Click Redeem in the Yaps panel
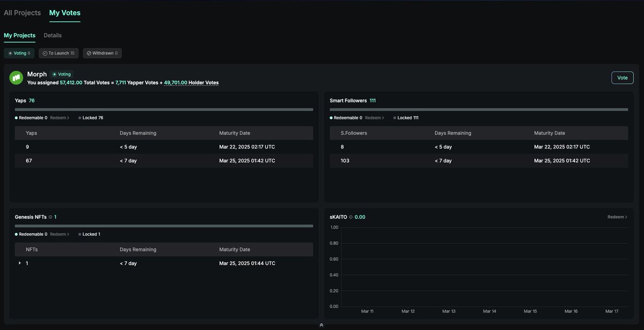 60,118
